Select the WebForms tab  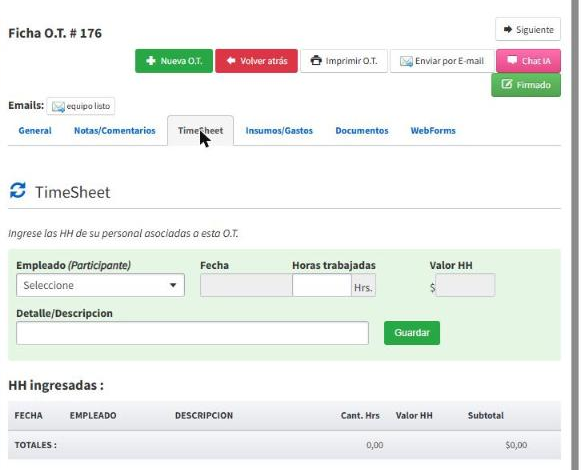[433, 130]
